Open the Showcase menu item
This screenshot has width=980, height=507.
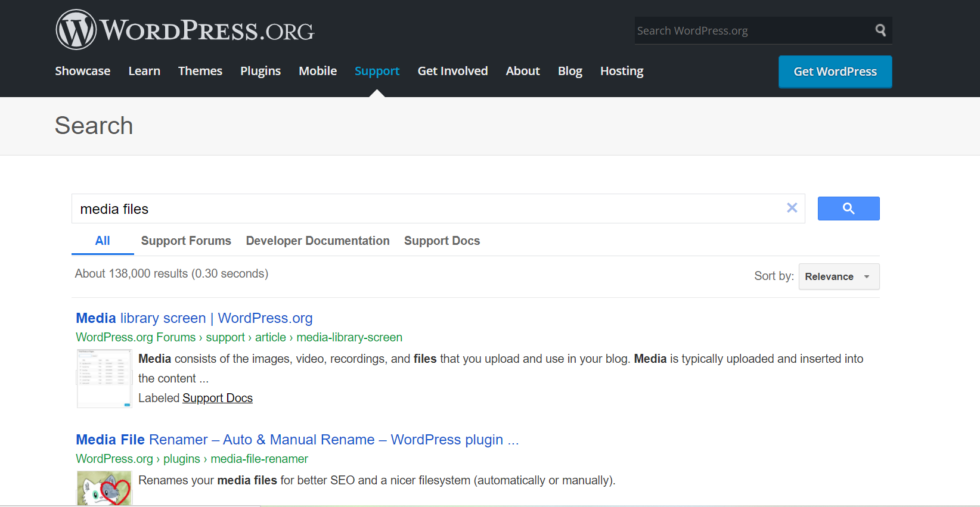coord(82,71)
